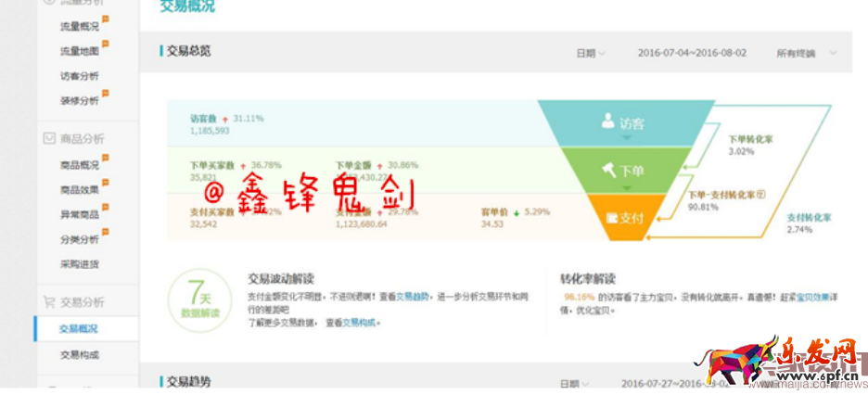Select 异常商品 in the sidebar
Screen dimensions: 868x395
coord(79,214)
